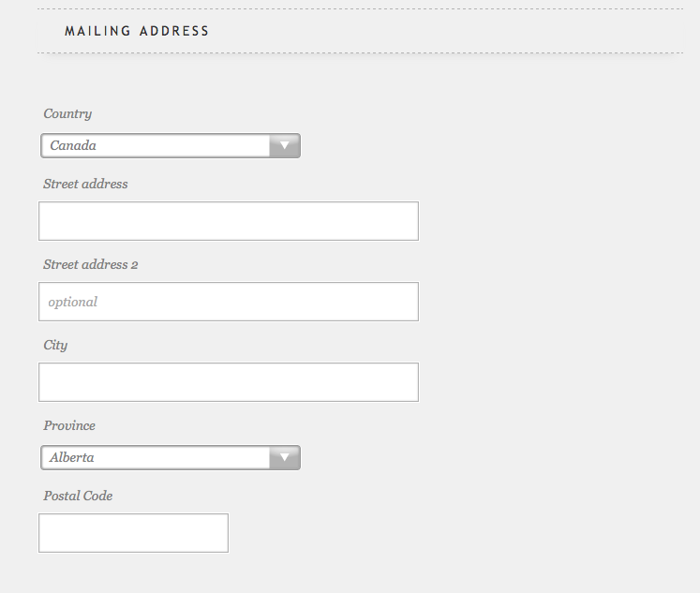Viewport: 700px width, 593px height.
Task: Click the Mailing Address section heading
Action: pos(137,31)
